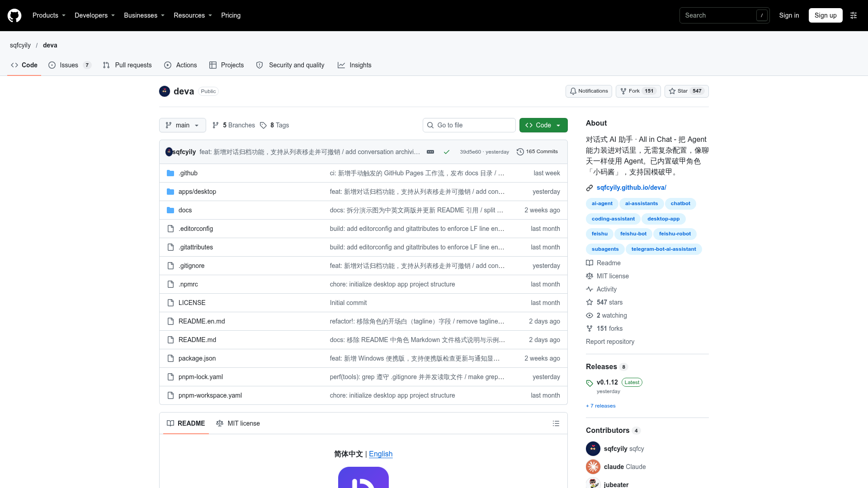The width and height of the screenshot is (868, 488).
Task: Click the commit author avatar in commit bar
Action: (169, 152)
